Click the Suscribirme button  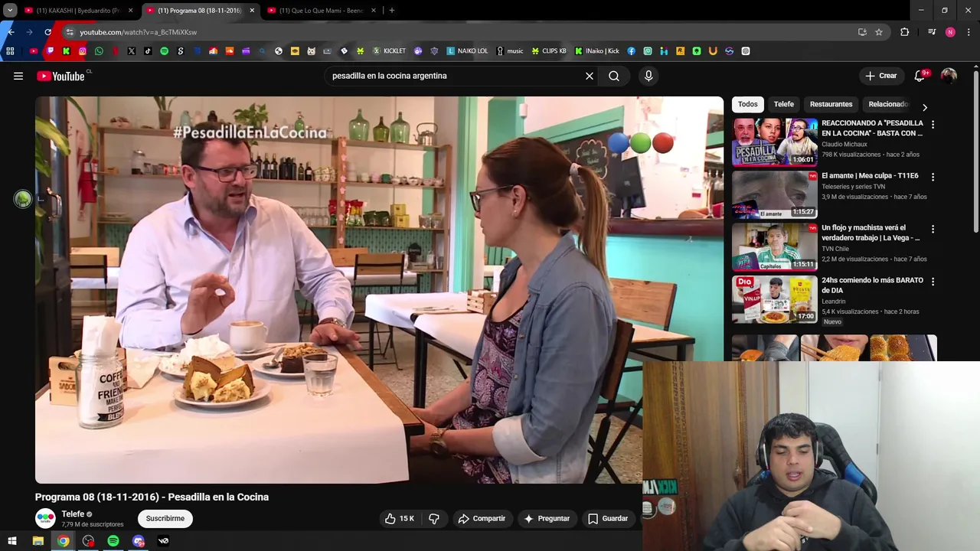pyautogui.click(x=165, y=518)
